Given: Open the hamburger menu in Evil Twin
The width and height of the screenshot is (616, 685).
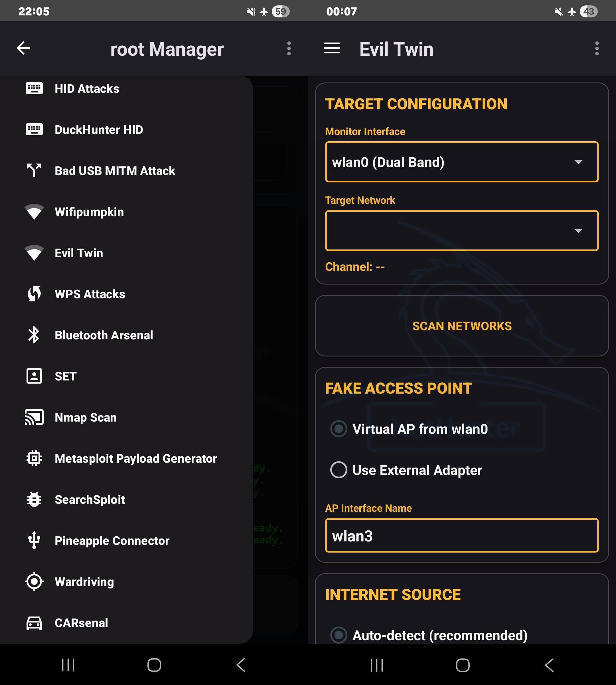Looking at the screenshot, I should 332,48.
